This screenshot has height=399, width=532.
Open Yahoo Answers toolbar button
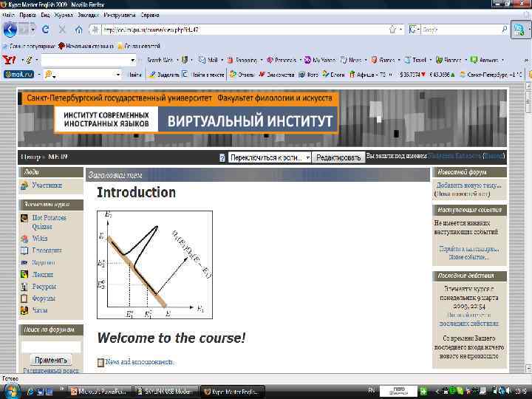(485, 60)
